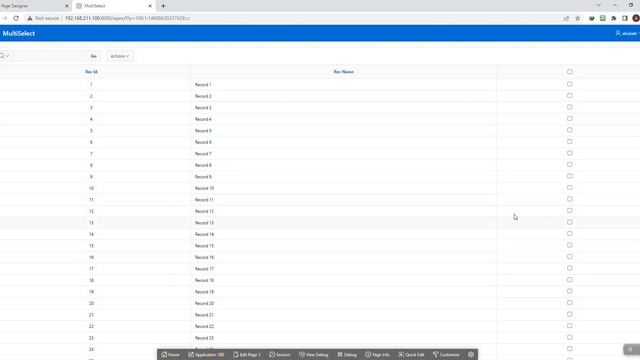Click the Not secure warning icon
This screenshot has height=360, width=640.
pos(30,18)
